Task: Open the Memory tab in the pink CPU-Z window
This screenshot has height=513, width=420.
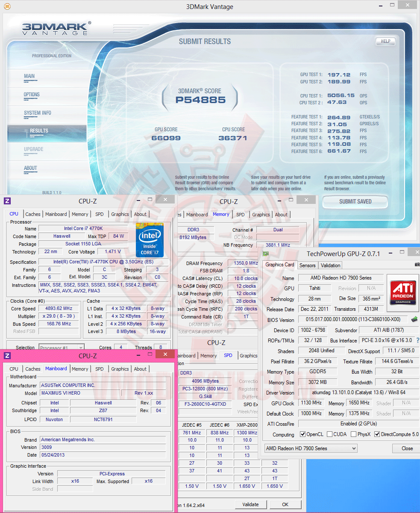Action: [80, 369]
